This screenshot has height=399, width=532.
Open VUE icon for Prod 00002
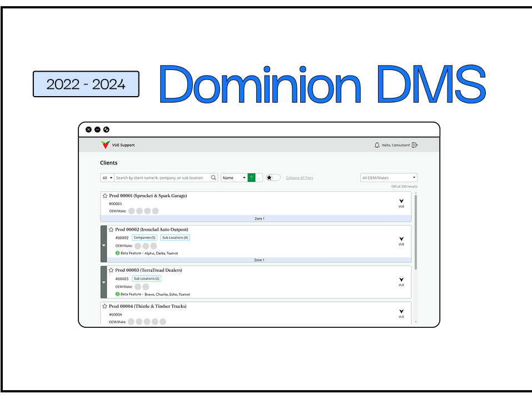pyautogui.click(x=401, y=241)
